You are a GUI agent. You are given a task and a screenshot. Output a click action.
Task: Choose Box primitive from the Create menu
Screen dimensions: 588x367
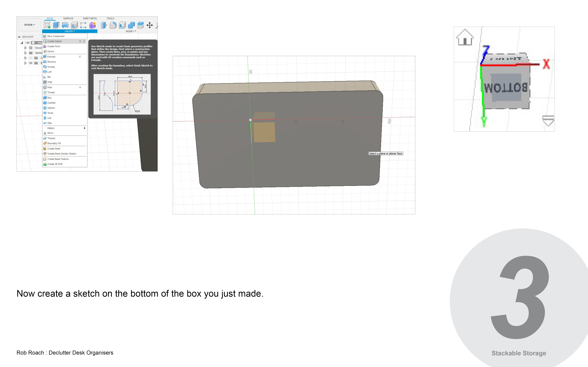pos(65,98)
